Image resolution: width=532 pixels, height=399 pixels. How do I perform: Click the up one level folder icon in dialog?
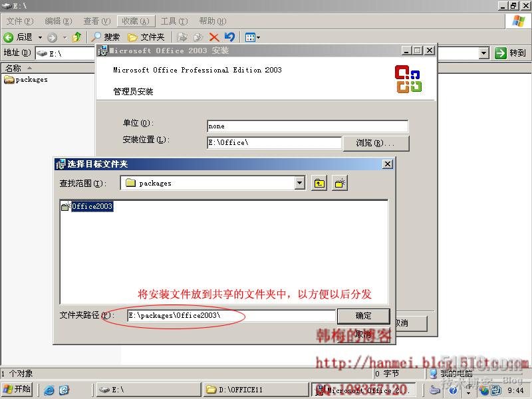319,184
